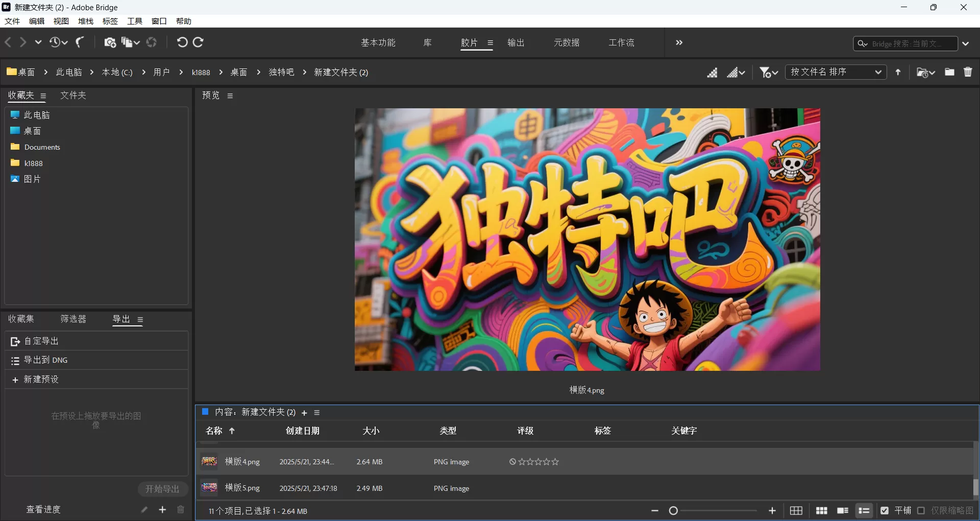The width and height of the screenshot is (980, 521).
Task: Click the rotate counterclockwise icon
Action: point(182,42)
